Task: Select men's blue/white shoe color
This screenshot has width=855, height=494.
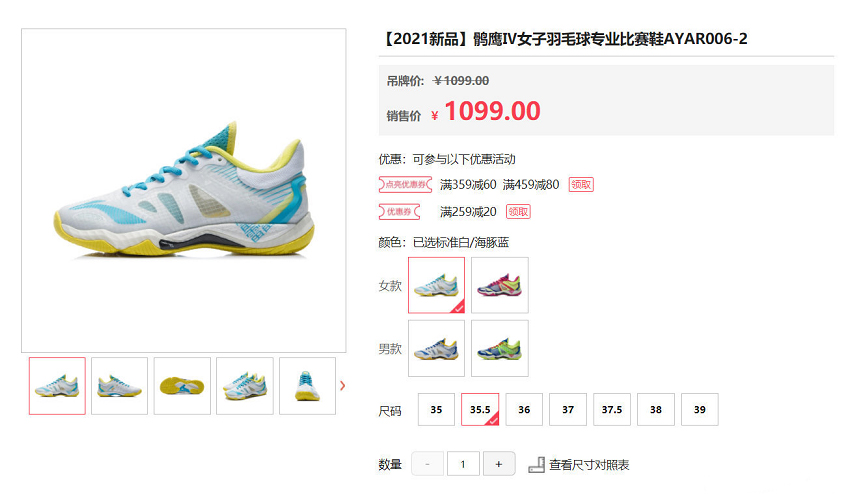Action: pos(436,348)
